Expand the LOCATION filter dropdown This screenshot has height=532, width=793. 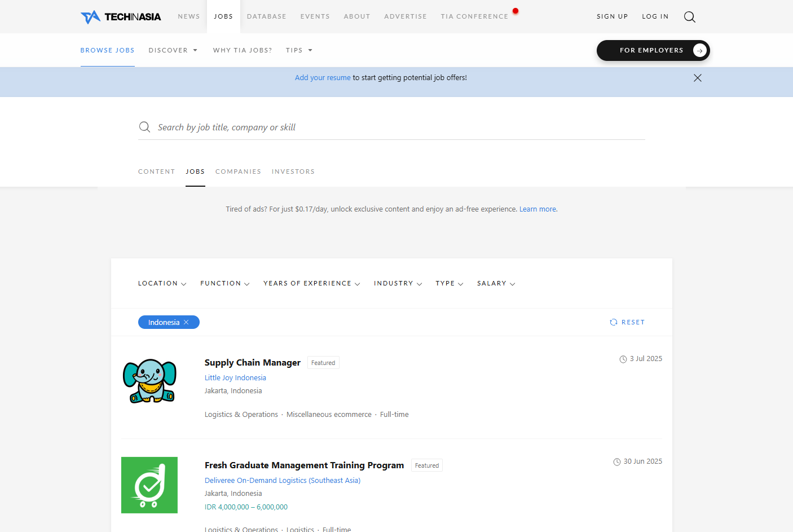tap(162, 283)
